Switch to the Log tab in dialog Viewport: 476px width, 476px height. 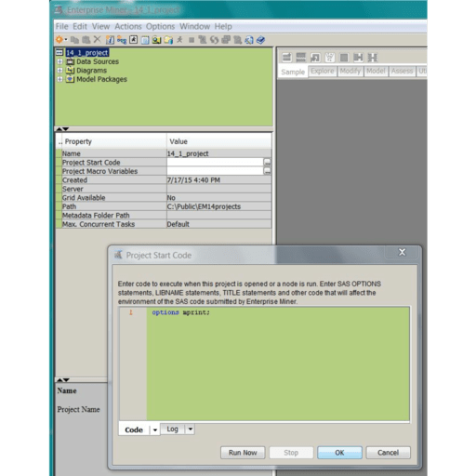172,429
